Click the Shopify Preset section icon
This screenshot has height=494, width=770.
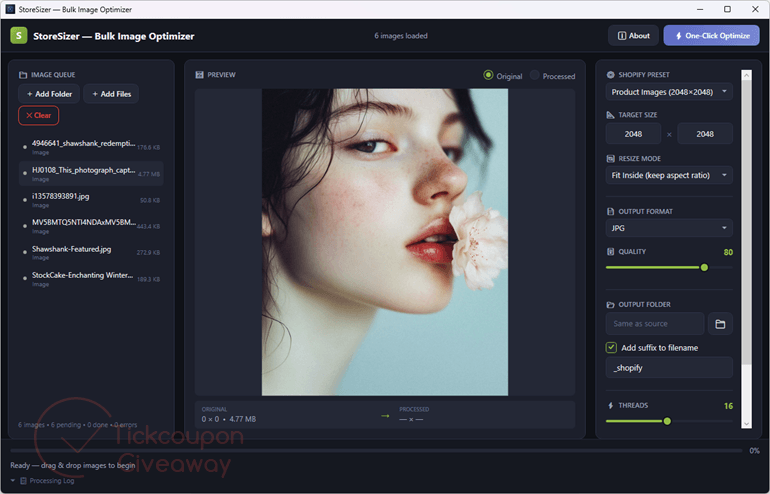[x=610, y=75]
